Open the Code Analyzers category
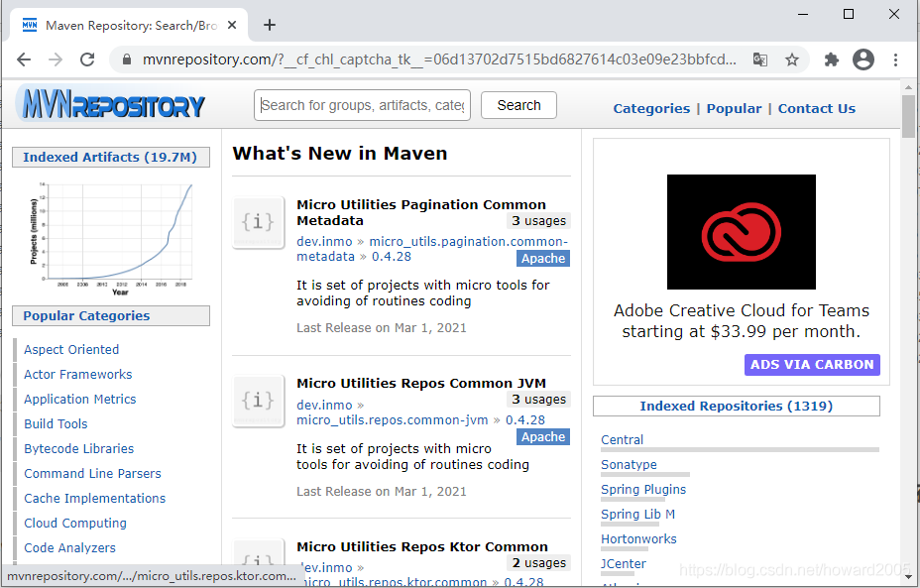 point(69,548)
